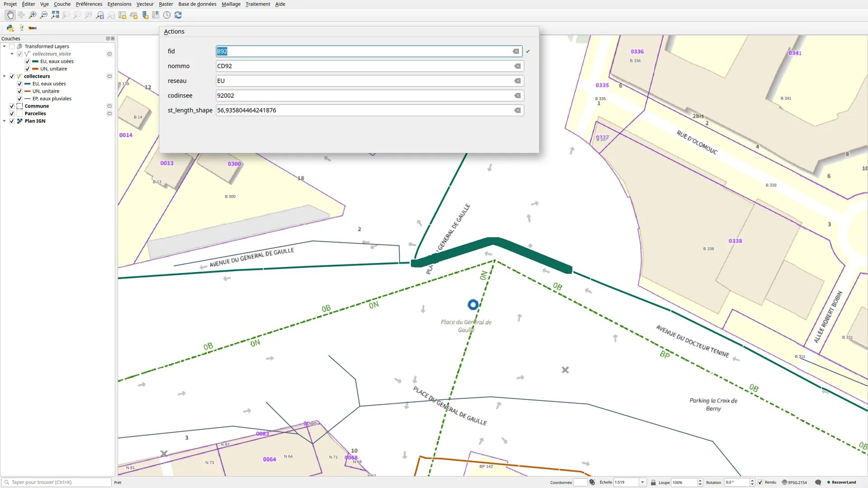Viewport: 868px width, 488px height.
Task: Open the Base de données menu
Action: [197, 4]
